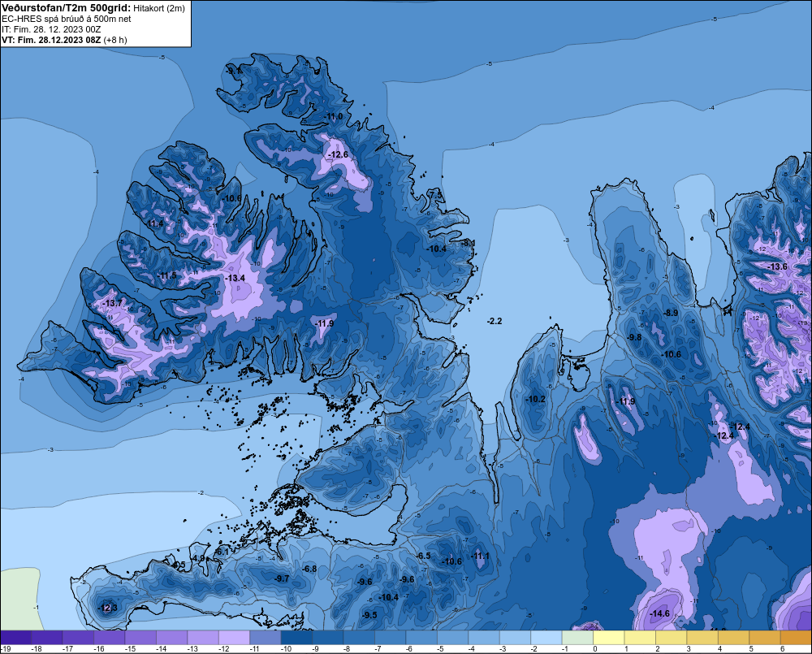Screen dimensions: 812x654
Task: Click the legend swatch between -19 and -18
Action: tap(16, 638)
